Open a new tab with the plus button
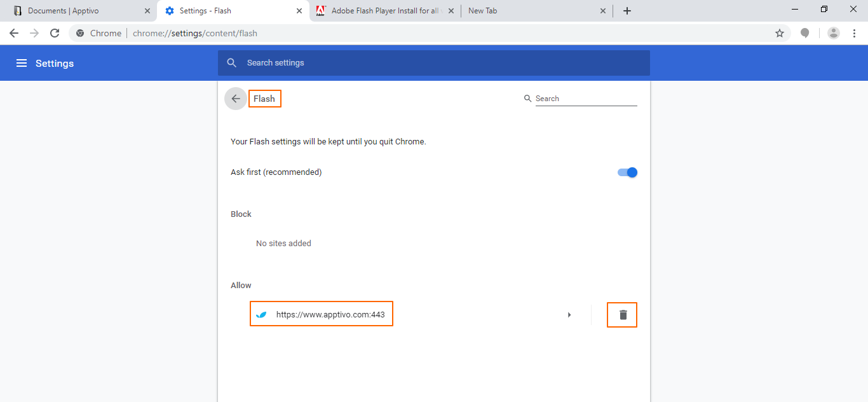This screenshot has width=868, height=402. pos(627,11)
